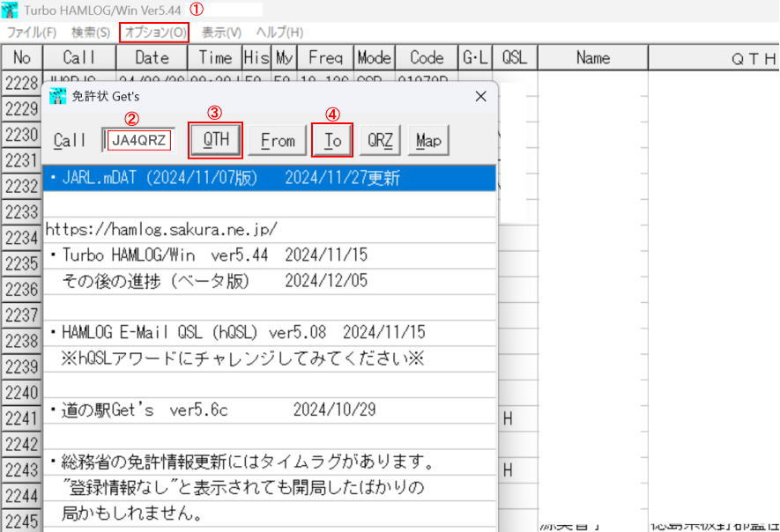Image resolution: width=780 pixels, height=532 pixels.
Task: Click the Call input field with JA4QRZ
Action: (138, 140)
